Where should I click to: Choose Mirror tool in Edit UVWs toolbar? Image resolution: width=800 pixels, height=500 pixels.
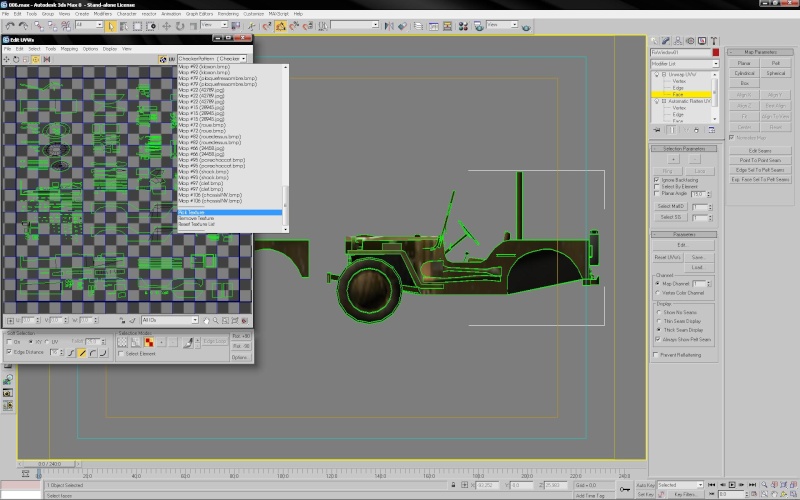click(46, 59)
